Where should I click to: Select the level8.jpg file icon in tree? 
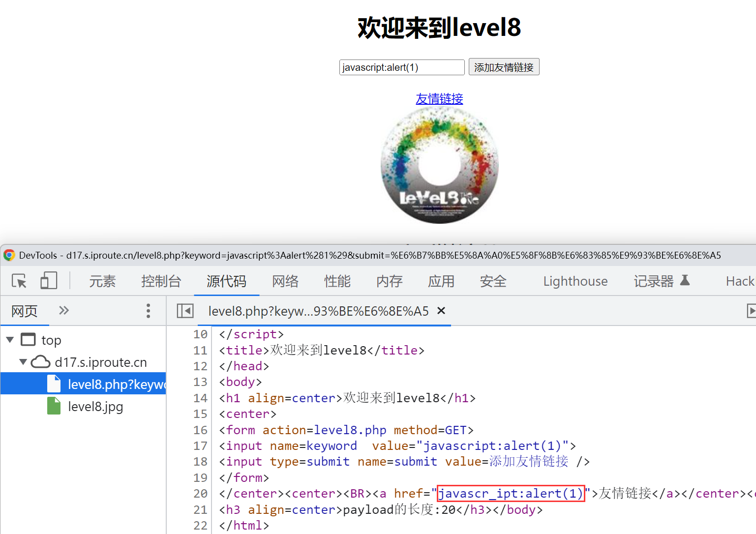[x=54, y=407]
